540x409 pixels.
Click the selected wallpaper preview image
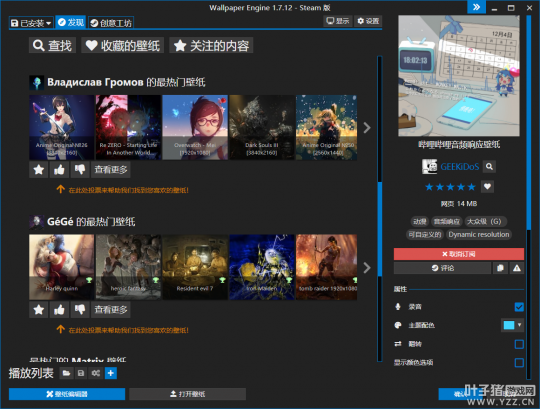point(459,76)
